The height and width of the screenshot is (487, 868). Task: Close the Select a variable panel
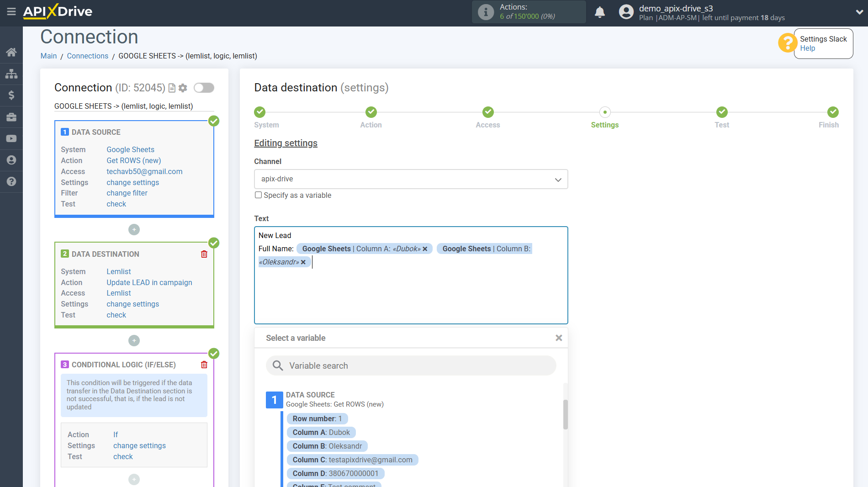point(559,338)
